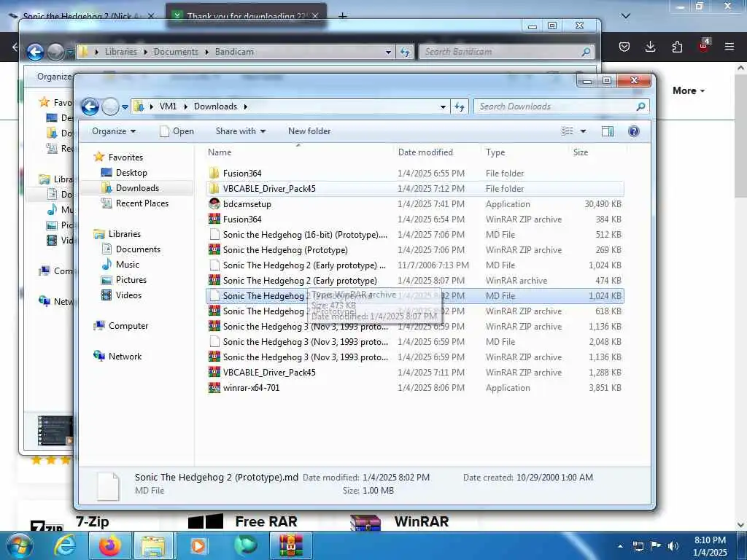Create a New folder in Downloads
Screen dimensions: 747x560
coord(309,131)
